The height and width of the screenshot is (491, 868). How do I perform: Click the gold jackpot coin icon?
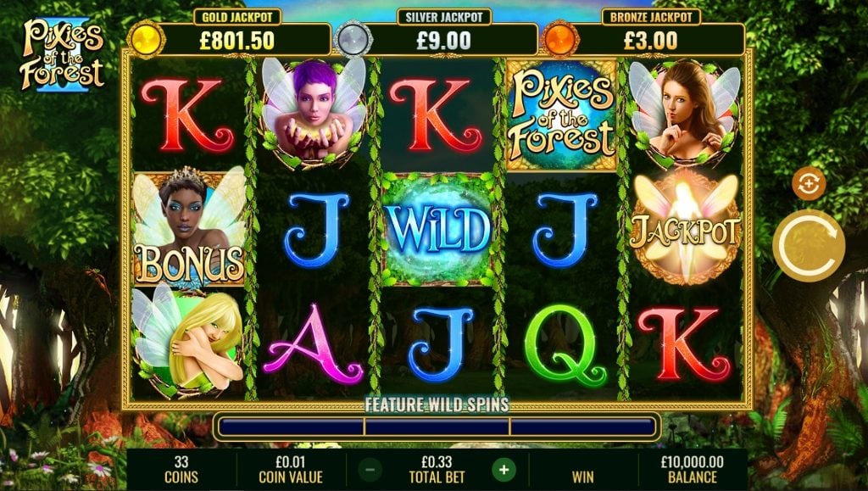tap(146, 39)
